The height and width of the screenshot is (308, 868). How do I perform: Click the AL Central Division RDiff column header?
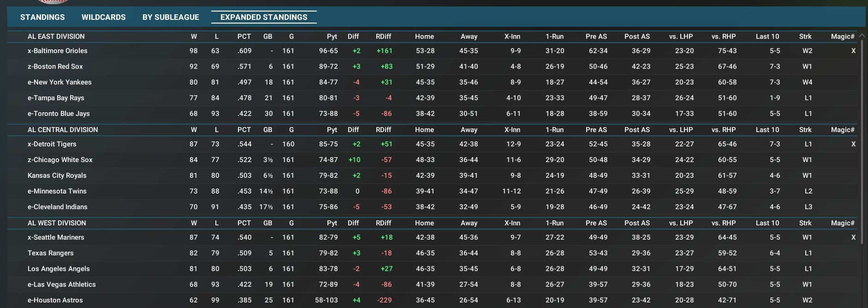pos(383,130)
